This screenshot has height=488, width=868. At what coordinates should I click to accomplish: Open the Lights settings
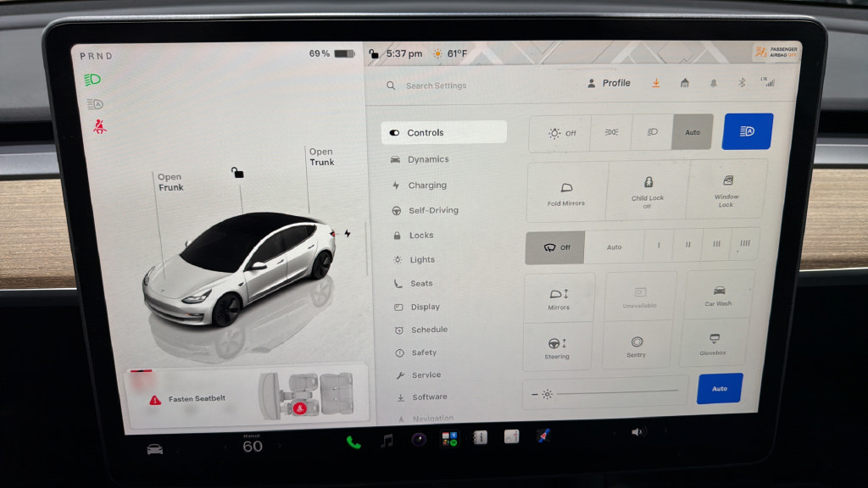[414, 259]
